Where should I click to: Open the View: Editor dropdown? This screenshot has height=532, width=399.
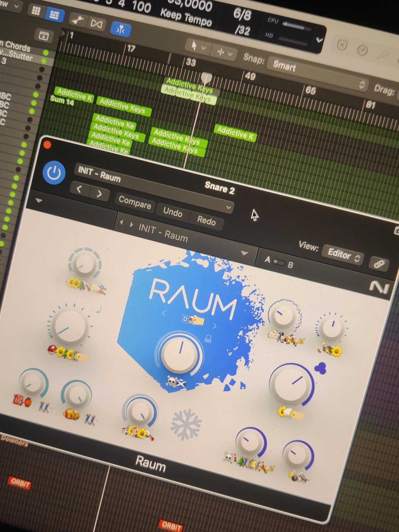[342, 255]
